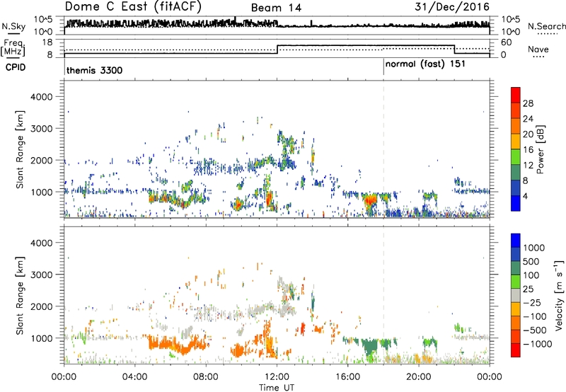Select the 24 label on Power colorbar
The width and height of the screenshot is (566, 392).
tap(528, 119)
